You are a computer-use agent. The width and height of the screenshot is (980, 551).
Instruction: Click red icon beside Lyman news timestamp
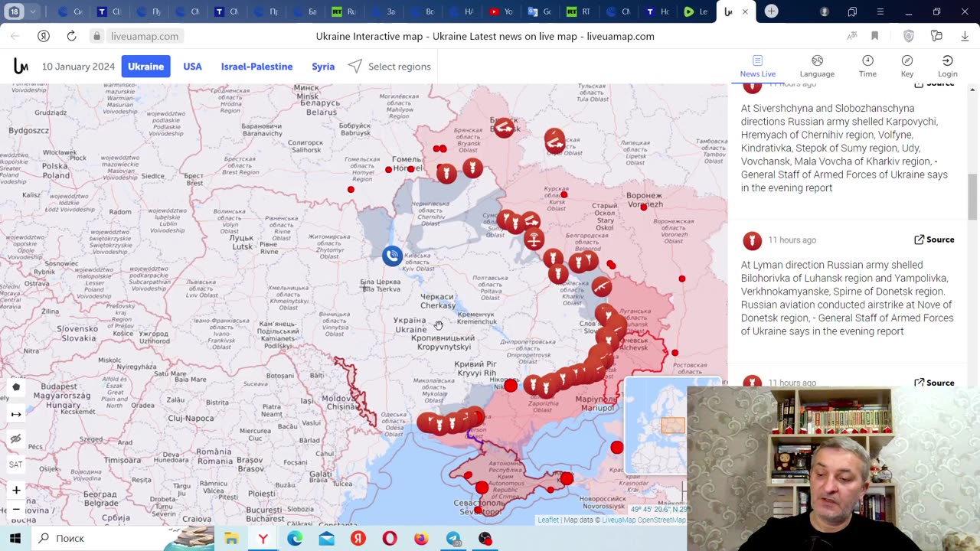pyautogui.click(x=753, y=241)
